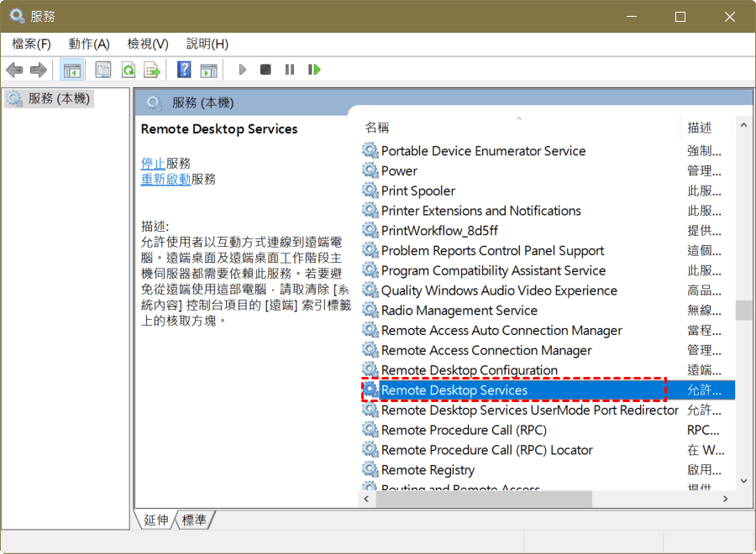Click gear icon beside Remote Desktop Configuration

(370, 369)
